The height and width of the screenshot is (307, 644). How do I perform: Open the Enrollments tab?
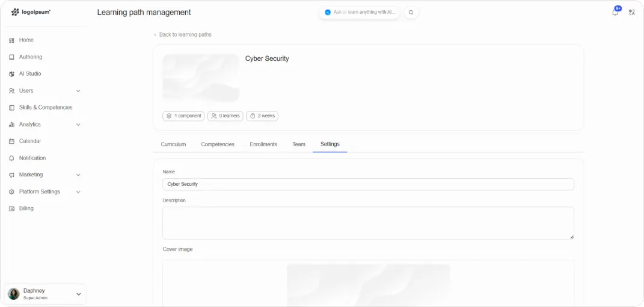pos(263,144)
